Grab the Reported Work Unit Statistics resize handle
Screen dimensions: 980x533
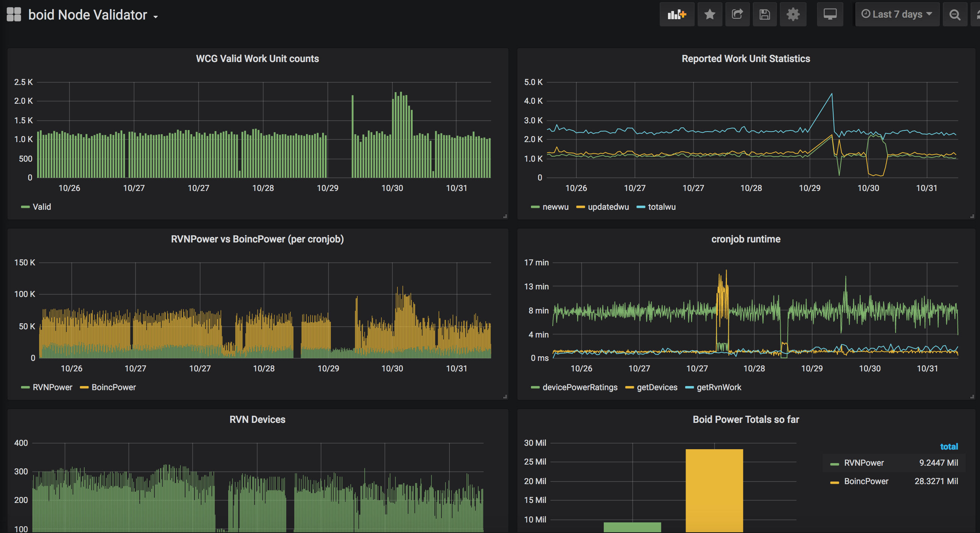coord(972,216)
